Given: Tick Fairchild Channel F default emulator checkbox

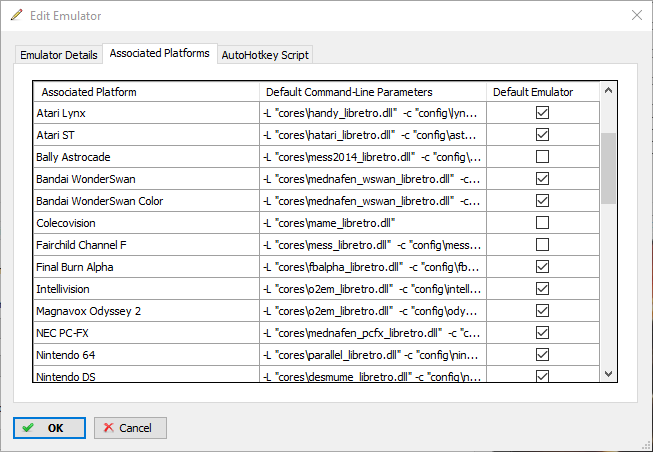Looking at the screenshot, I should (542, 245).
